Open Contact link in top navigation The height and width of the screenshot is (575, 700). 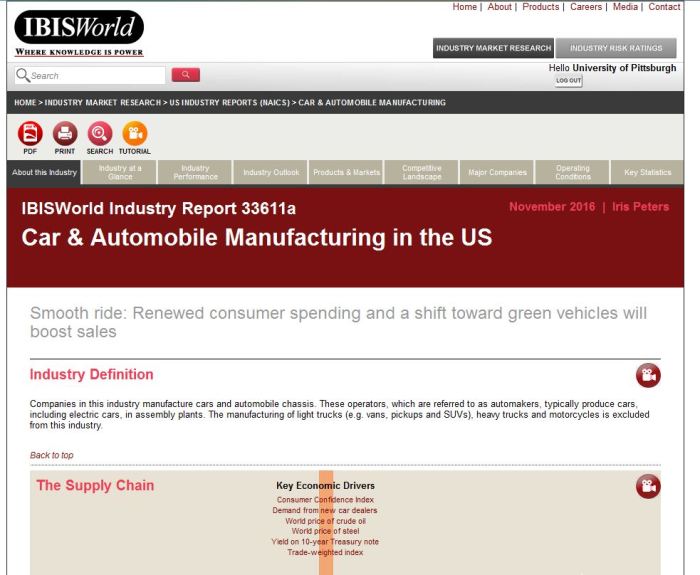pos(664,7)
